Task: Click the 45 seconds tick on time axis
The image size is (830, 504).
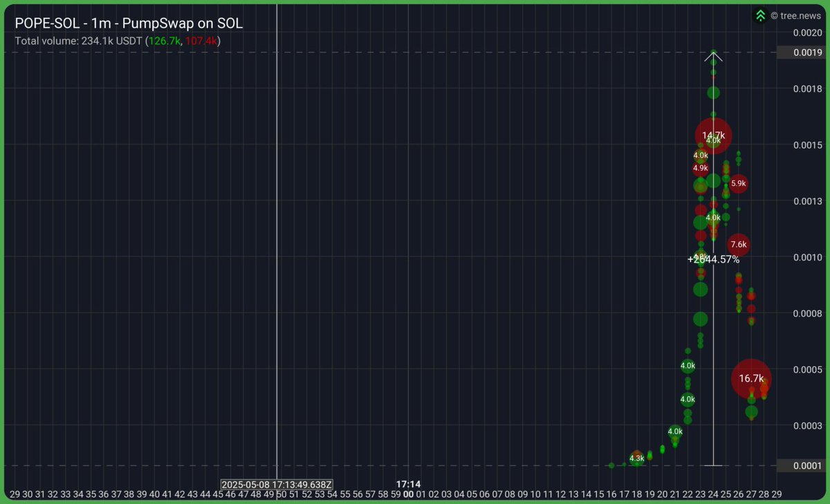Action: point(218,494)
